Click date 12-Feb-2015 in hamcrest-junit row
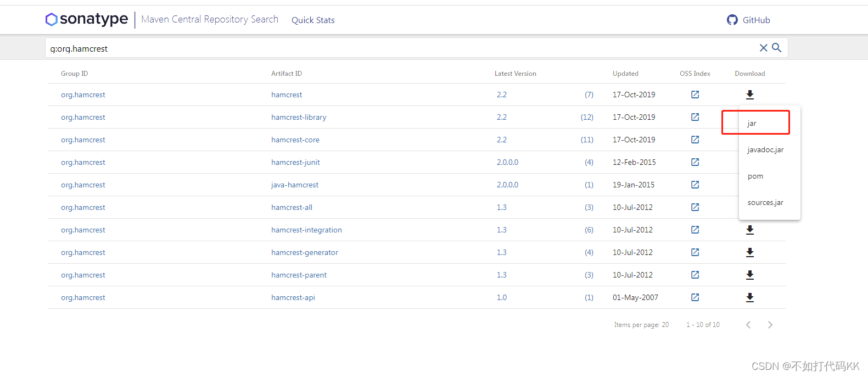This screenshot has height=377, width=868. coord(634,162)
